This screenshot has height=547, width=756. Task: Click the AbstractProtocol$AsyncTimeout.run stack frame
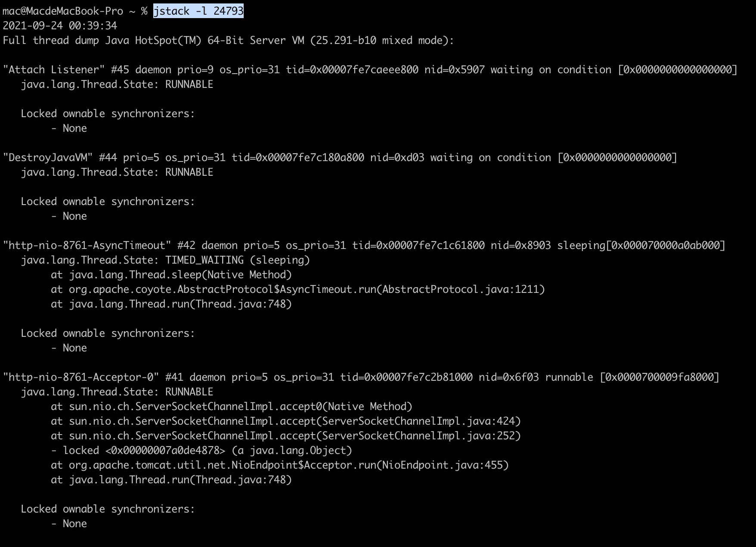pyautogui.click(x=298, y=289)
